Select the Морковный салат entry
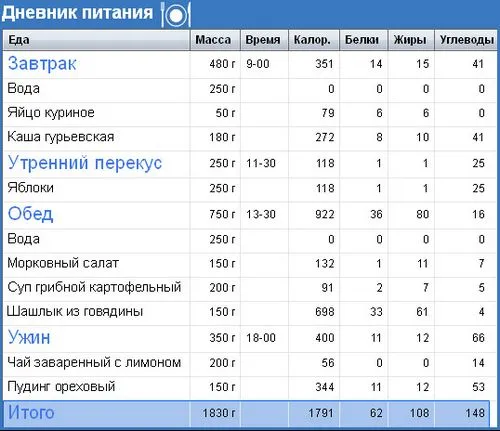 [63, 263]
